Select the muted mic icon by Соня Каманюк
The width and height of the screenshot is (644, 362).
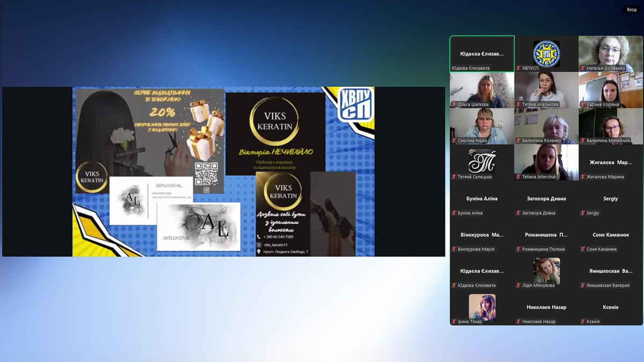(x=583, y=249)
